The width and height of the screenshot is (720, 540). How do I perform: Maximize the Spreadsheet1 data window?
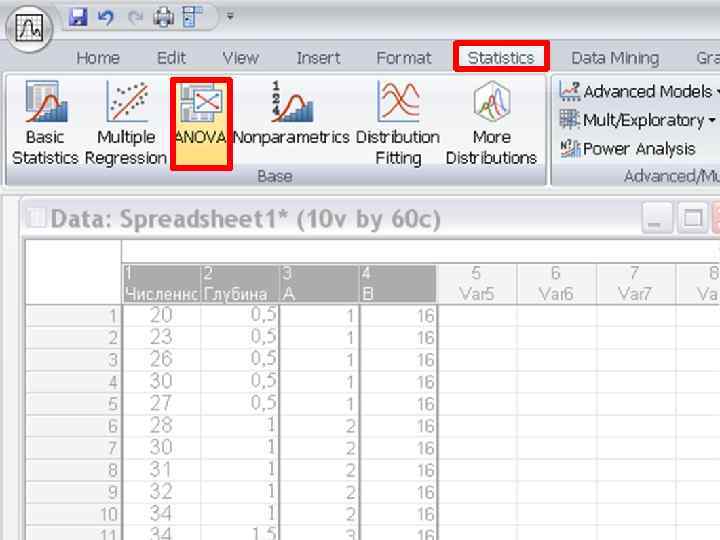(x=692, y=218)
